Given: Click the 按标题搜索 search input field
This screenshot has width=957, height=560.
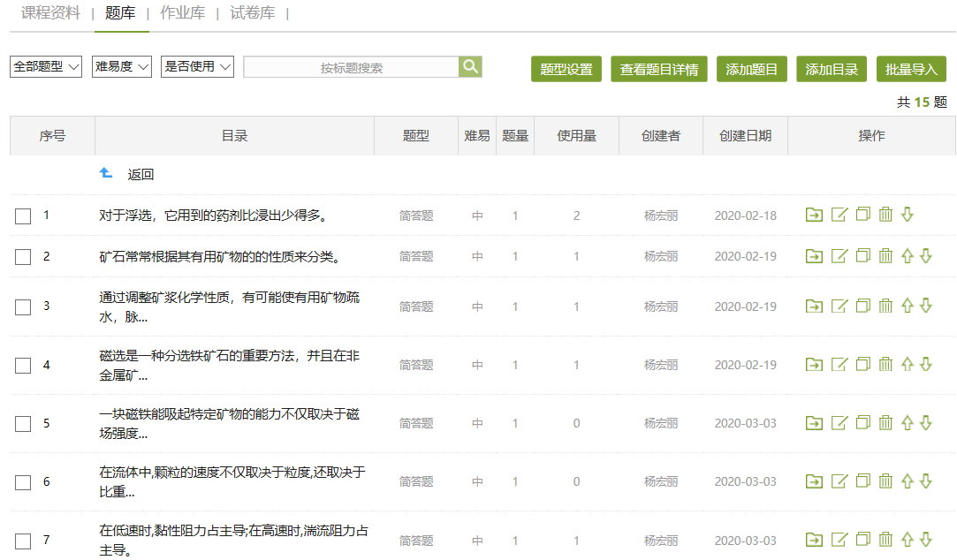Looking at the screenshot, I should tap(351, 68).
